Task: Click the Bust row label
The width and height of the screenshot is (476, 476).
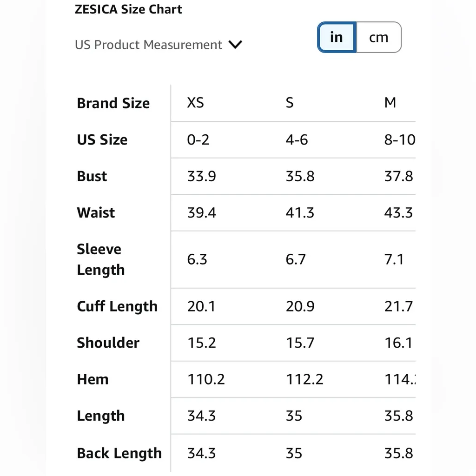Action: coord(92,176)
